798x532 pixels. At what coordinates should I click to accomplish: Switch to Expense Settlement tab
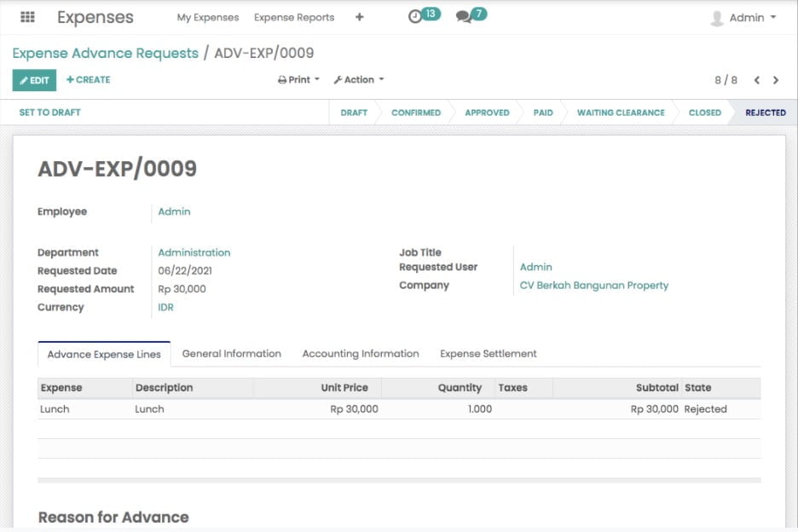488,354
